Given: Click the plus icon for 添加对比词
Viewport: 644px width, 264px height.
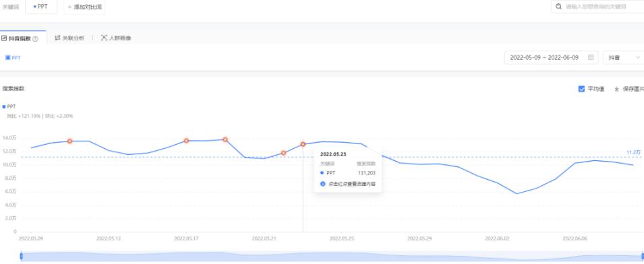Looking at the screenshot, I should (69, 7).
